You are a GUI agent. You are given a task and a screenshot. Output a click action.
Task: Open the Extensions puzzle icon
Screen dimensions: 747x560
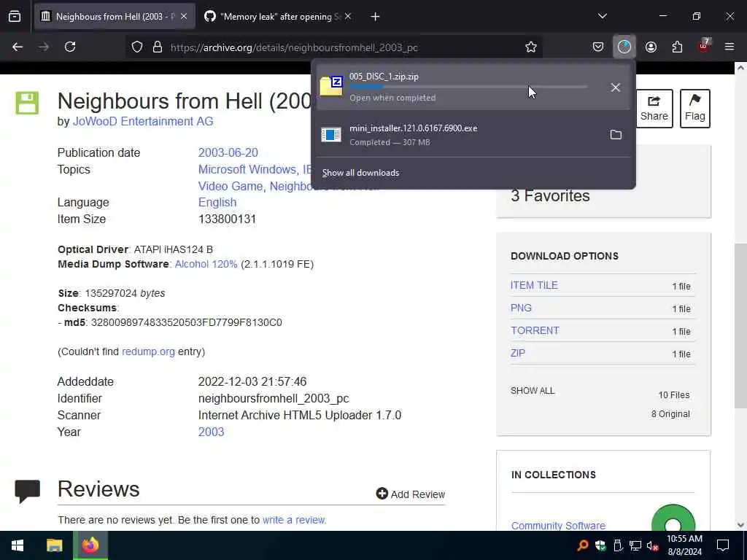[677, 47]
